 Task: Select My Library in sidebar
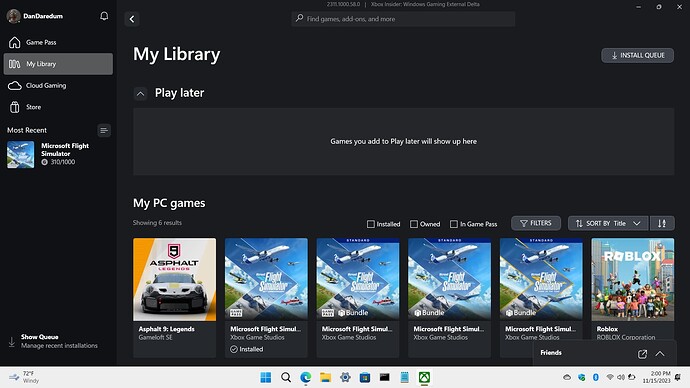tap(58, 64)
